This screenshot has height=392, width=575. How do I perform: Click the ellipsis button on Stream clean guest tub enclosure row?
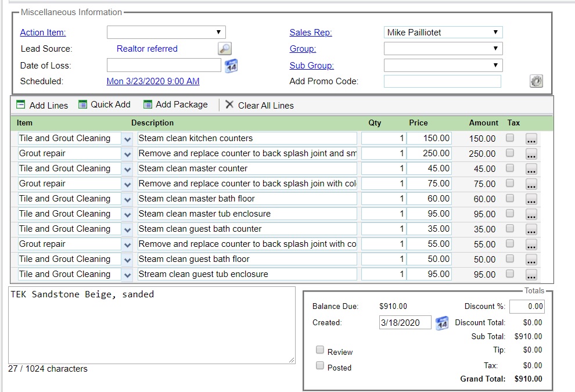pos(531,275)
